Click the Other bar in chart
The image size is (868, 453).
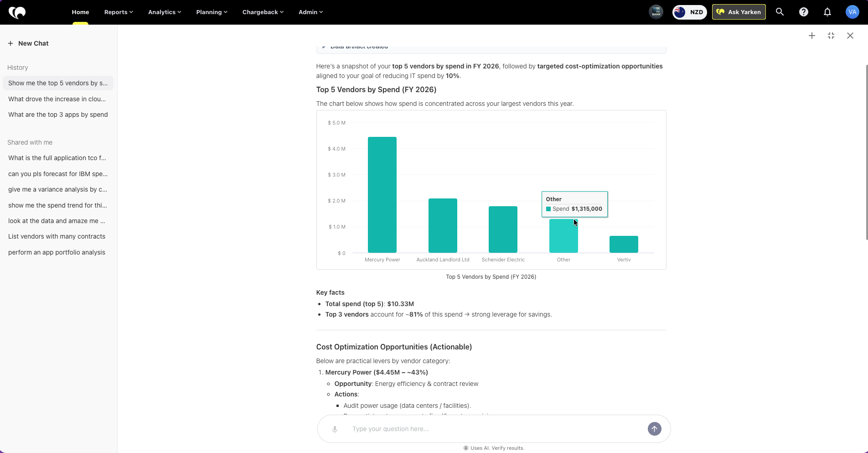coord(563,236)
